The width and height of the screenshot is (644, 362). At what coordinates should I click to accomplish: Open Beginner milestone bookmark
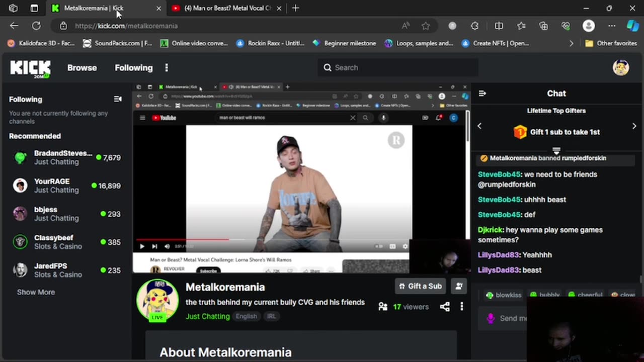pyautogui.click(x=344, y=43)
